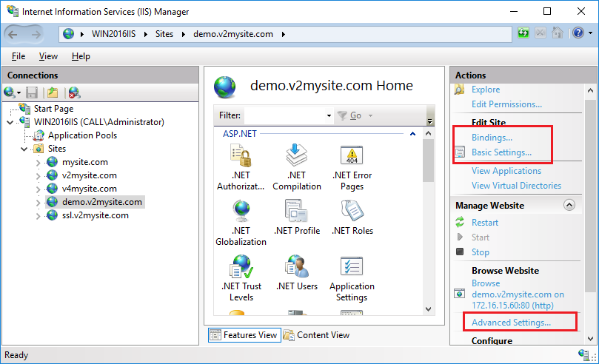
Task: Browse demo.v2mysite.com on 172.16.15.60:80 link
Action: click(518, 294)
